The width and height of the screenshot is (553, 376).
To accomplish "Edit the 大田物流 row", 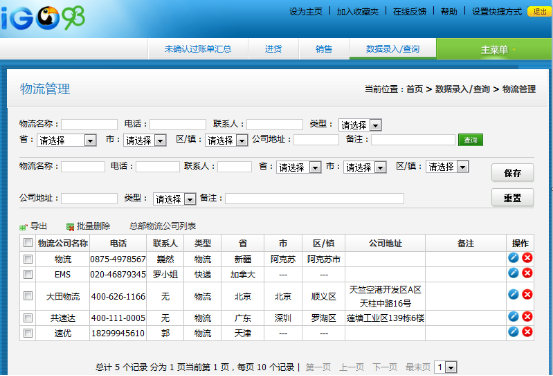I will (x=513, y=294).
